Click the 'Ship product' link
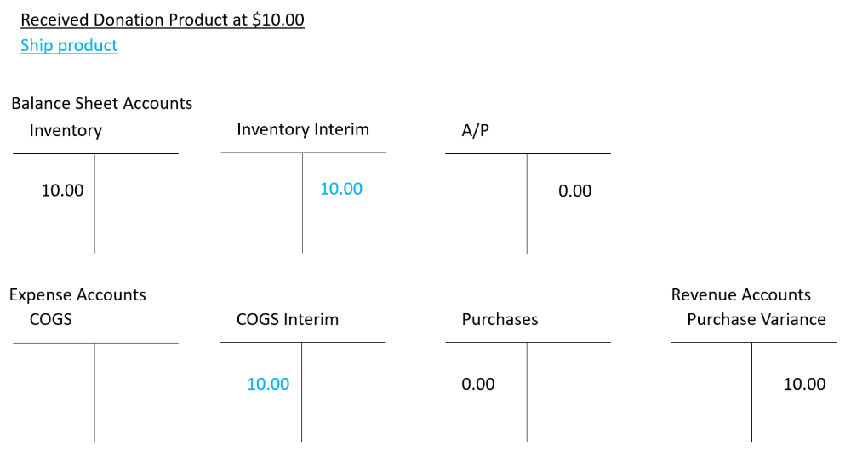Image resolution: width=868 pixels, height=468 pixels. click(69, 46)
